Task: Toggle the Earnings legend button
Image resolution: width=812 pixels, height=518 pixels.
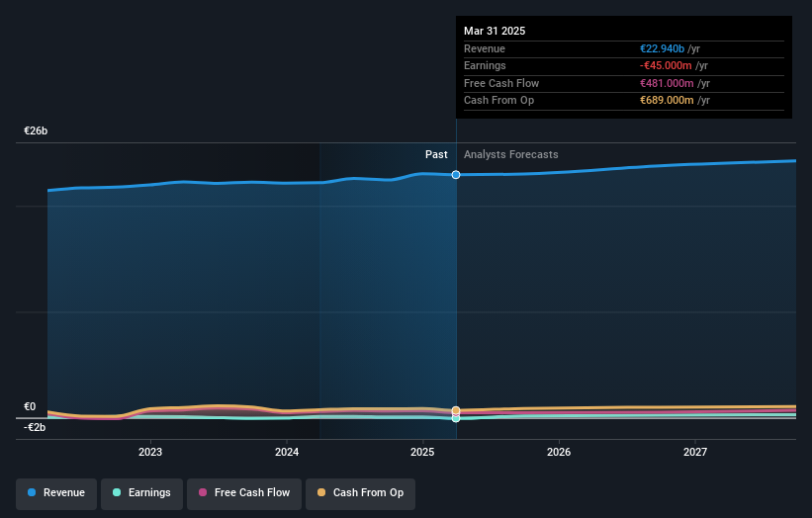Action: (x=141, y=493)
